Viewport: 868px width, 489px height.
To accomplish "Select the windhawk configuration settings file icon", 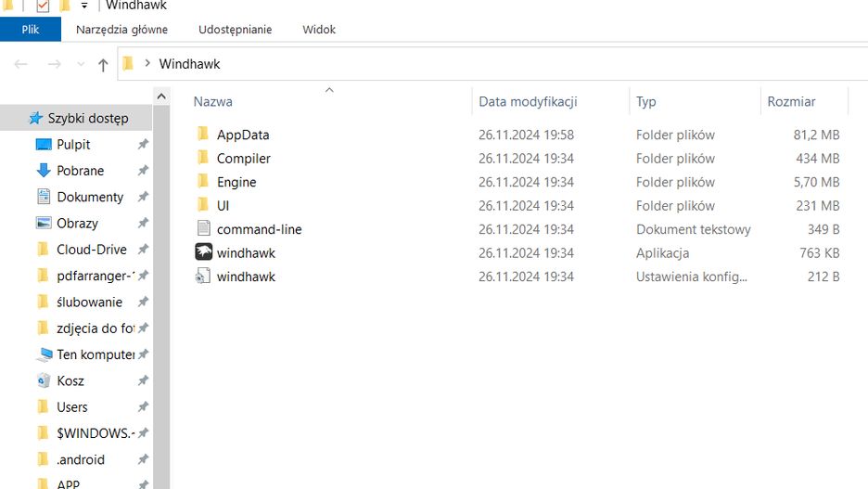I will coord(204,277).
